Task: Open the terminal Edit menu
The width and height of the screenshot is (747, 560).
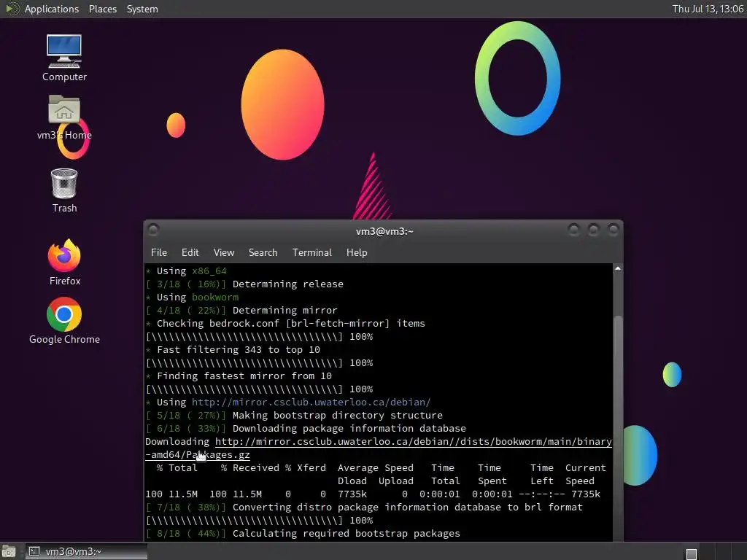Action: (190, 252)
